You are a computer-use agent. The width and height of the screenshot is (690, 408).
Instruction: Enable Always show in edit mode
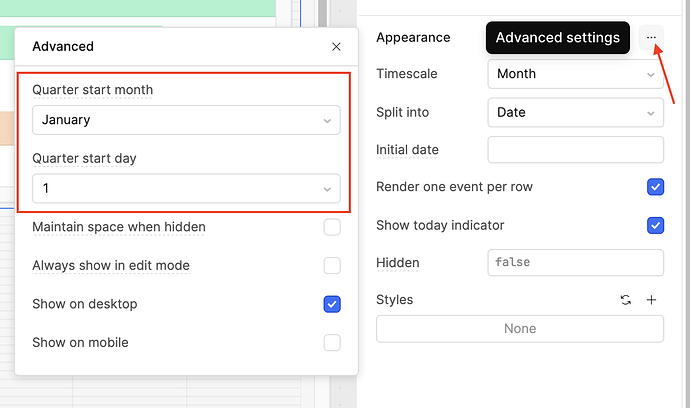pos(332,266)
